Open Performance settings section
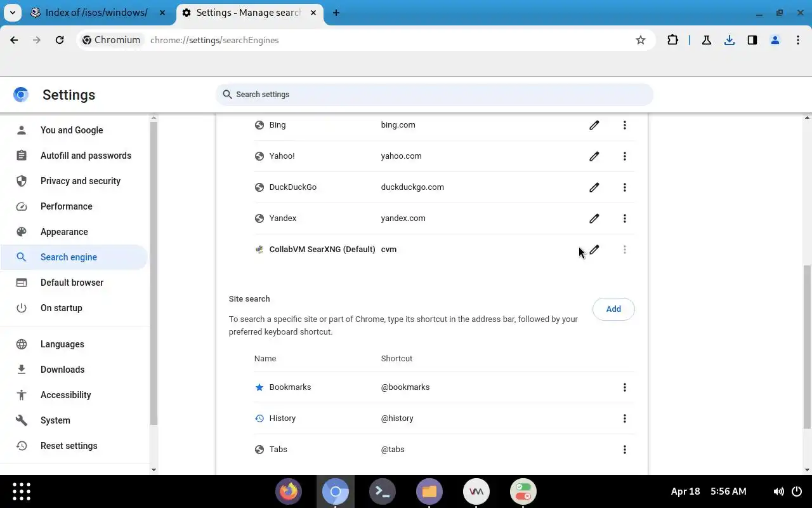The width and height of the screenshot is (812, 508). click(74, 206)
